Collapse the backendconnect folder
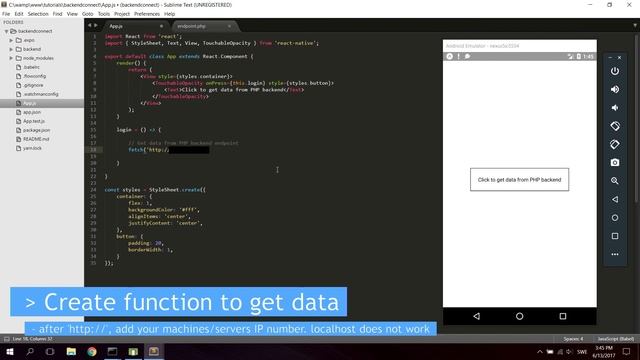 coord(6,31)
